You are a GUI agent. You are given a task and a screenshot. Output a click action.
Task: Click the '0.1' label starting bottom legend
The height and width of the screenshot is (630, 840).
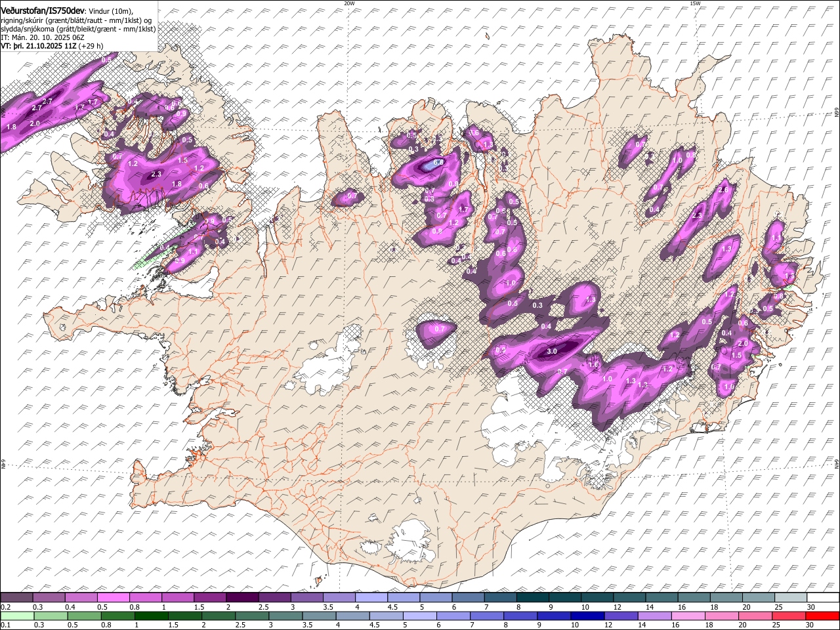(5, 625)
